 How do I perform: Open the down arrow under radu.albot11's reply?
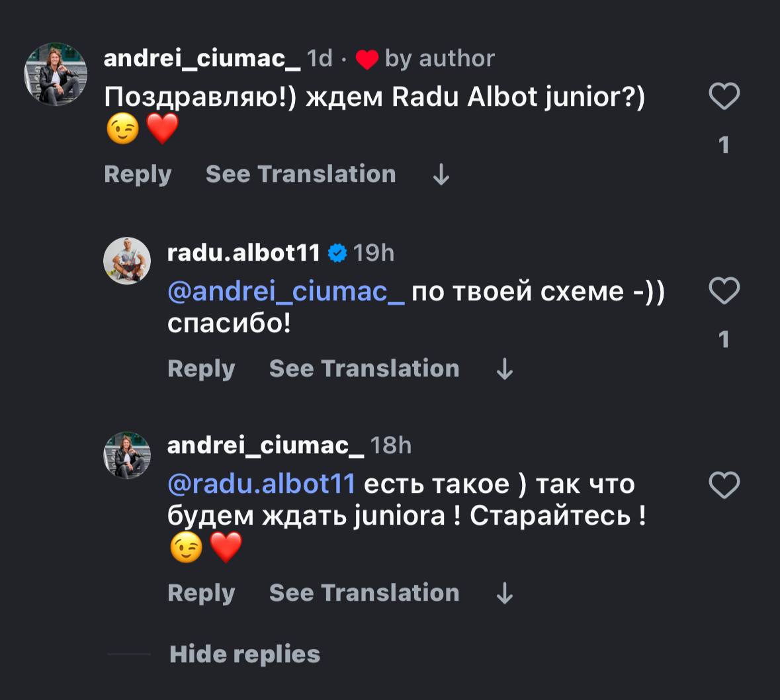pyautogui.click(x=504, y=369)
